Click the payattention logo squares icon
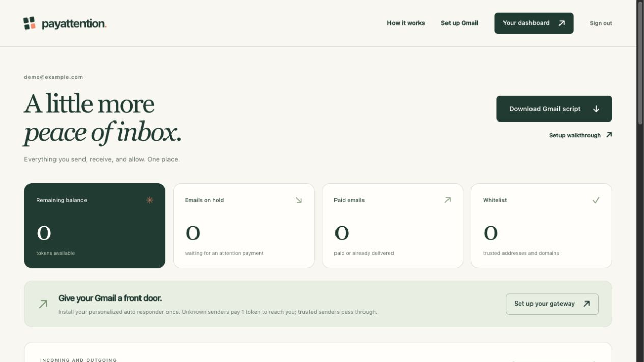644x362 pixels. [x=30, y=23]
